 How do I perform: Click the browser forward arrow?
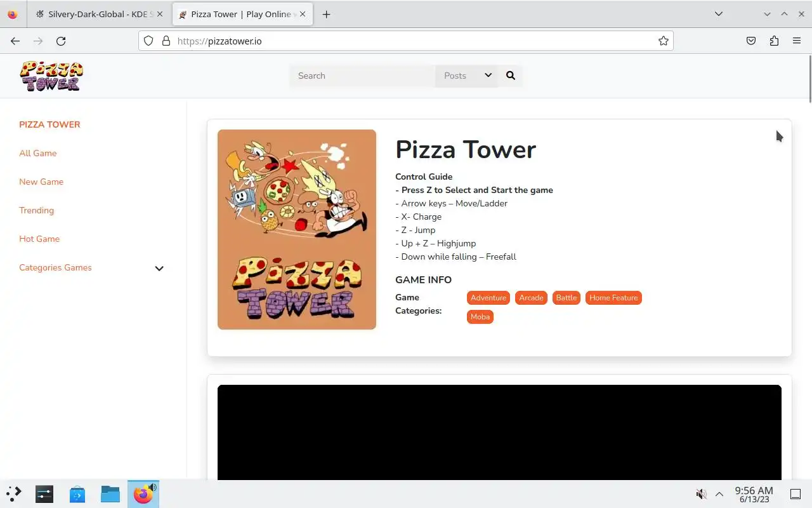(x=38, y=41)
